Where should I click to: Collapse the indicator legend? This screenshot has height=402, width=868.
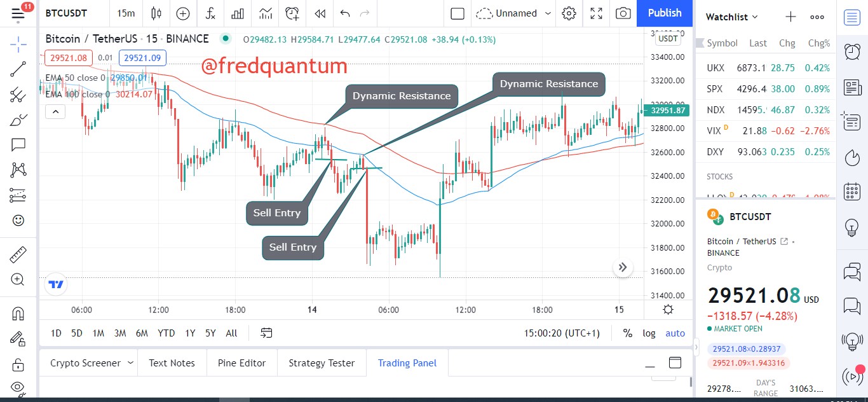point(55,113)
